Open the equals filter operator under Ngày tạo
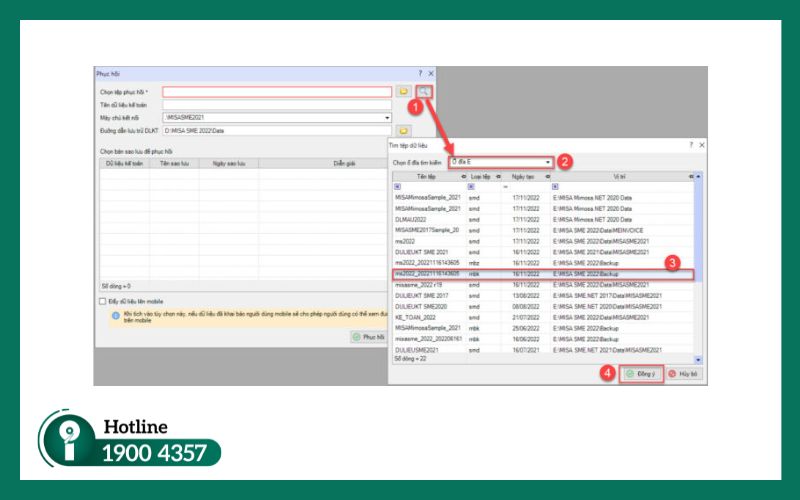 (506, 187)
